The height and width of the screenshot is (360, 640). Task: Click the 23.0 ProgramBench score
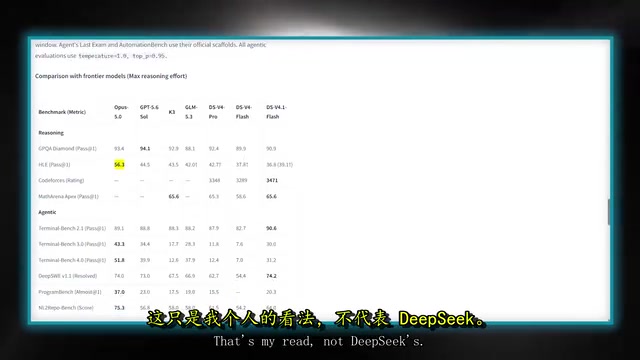pos(144,292)
